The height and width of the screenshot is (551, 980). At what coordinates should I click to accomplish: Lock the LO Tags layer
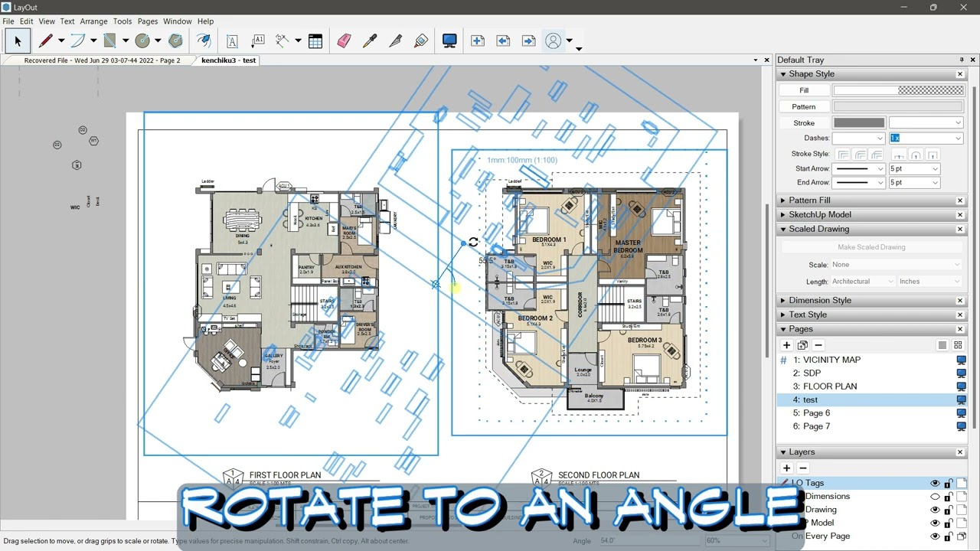[949, 484]
